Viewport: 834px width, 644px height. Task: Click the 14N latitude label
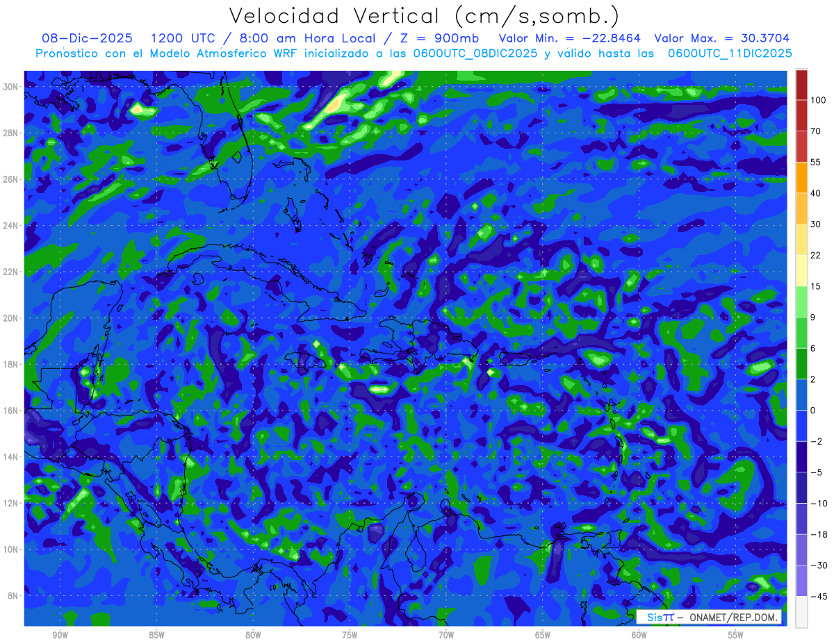[12, 457]
